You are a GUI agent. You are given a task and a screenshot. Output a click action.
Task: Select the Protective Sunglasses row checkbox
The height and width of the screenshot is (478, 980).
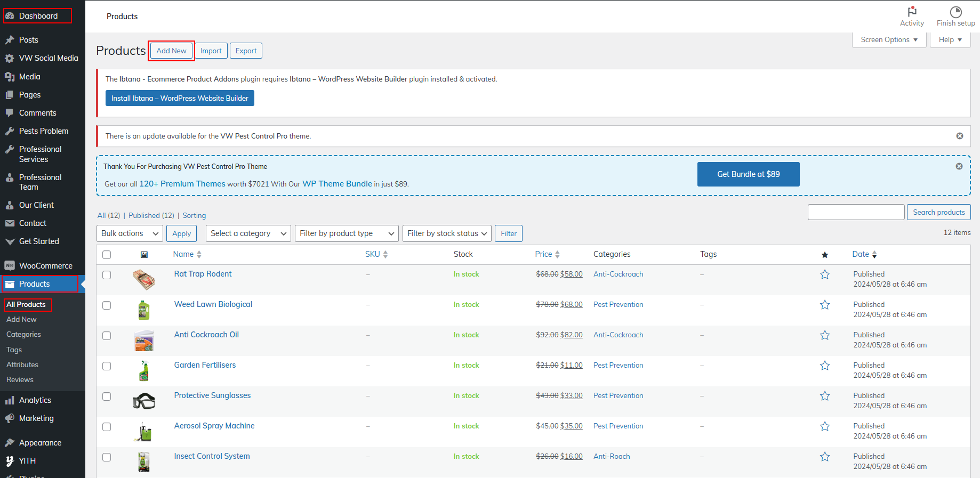tap(107, 396)
